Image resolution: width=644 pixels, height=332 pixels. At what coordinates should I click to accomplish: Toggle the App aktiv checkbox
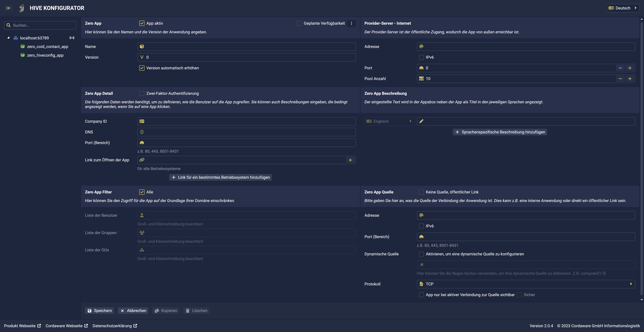click(142, 23)
